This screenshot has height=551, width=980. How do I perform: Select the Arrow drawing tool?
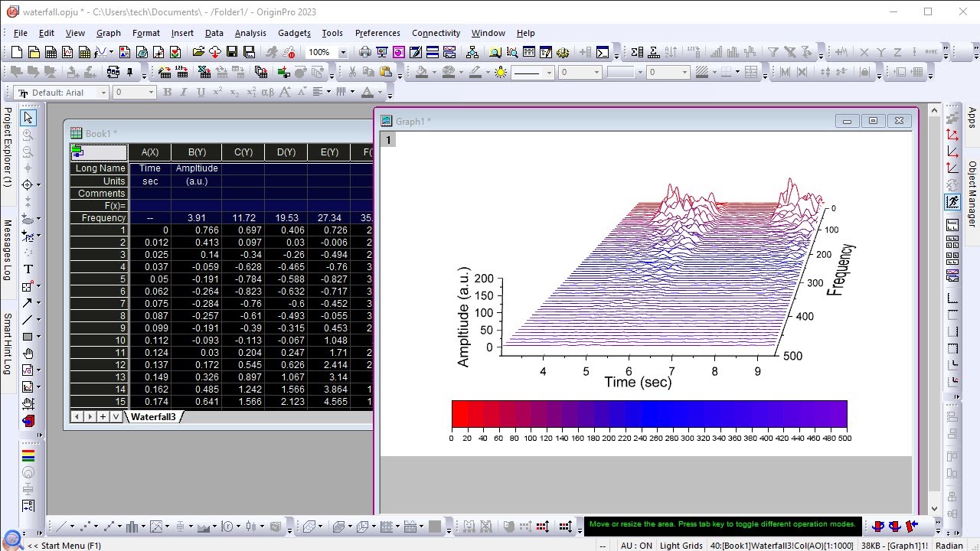(x=28, y=303)
